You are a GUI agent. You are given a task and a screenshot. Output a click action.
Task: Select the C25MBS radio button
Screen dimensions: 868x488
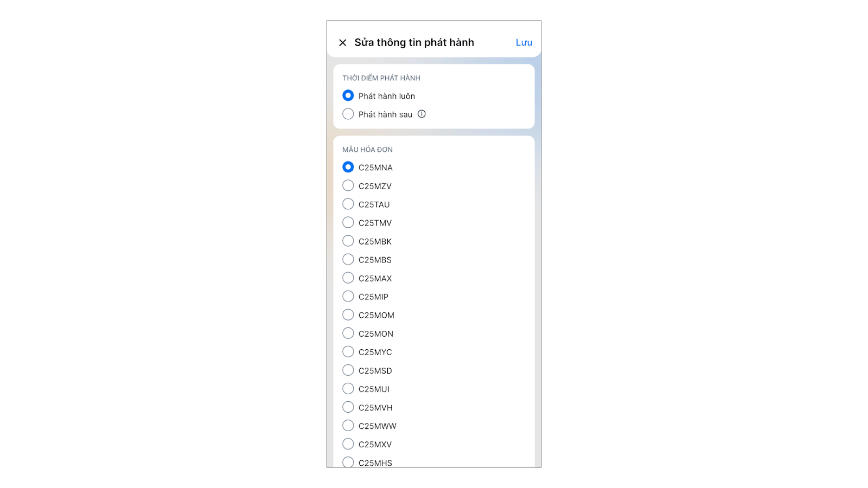[x=348, y=259]
